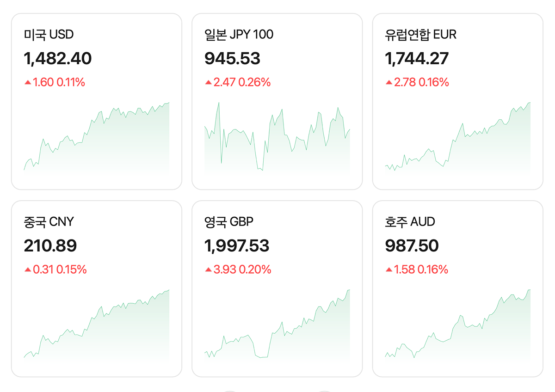Open the 영국 GBP card title
Viewport: 555px width, 392px height.
[x=229, y=222]
